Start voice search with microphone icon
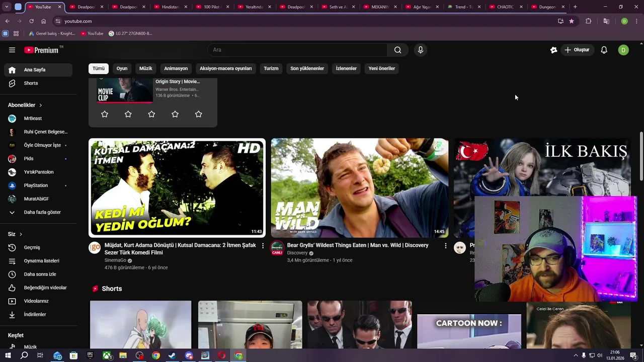This screenshot has height=362, width=644. click(420, 50)
